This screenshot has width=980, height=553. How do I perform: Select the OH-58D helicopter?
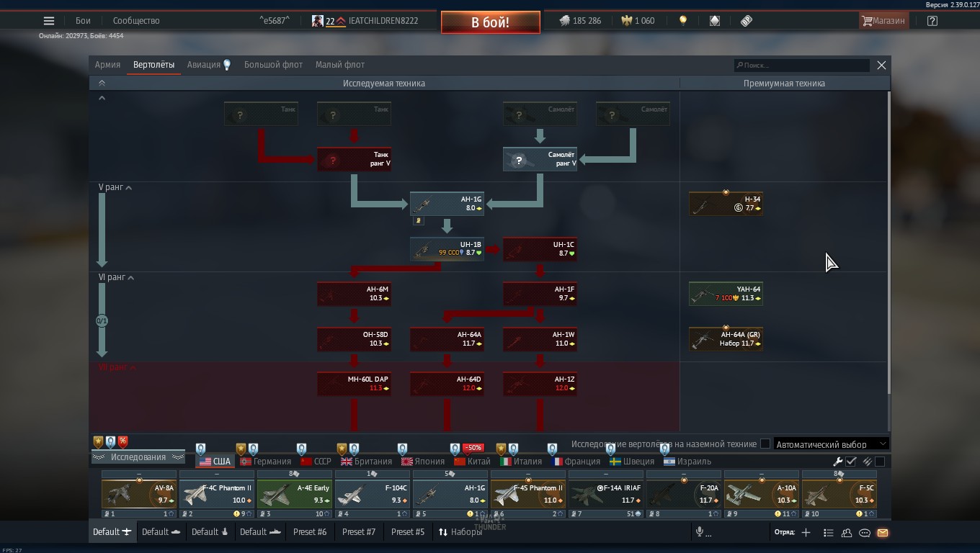click(354, 339)
